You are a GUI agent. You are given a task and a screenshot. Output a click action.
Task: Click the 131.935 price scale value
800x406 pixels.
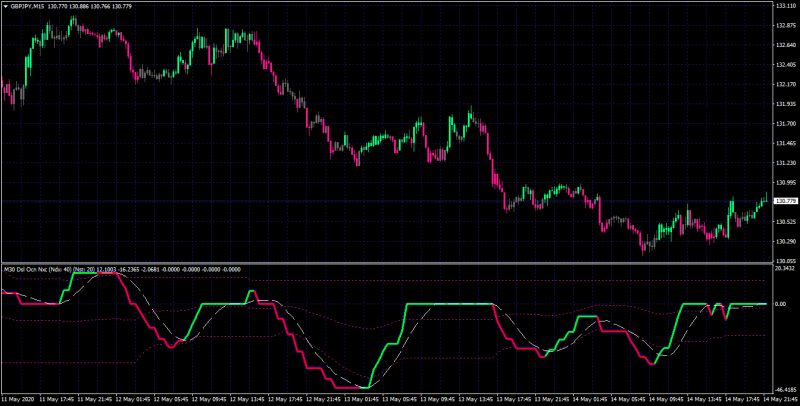[x=786, y=104]
